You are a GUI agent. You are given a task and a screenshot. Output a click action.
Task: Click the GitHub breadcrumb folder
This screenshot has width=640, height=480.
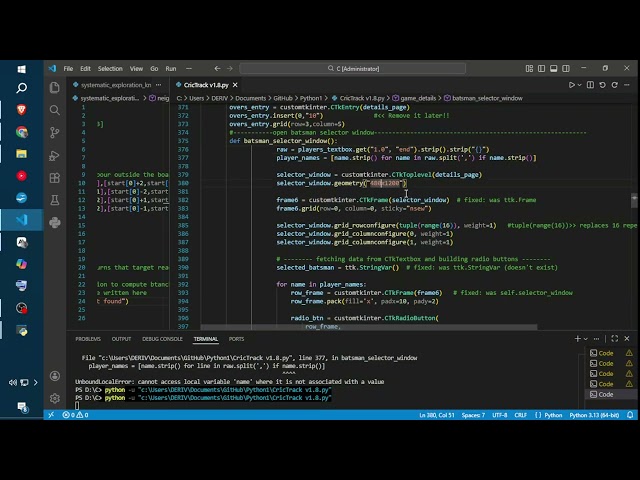coord(283,98)
